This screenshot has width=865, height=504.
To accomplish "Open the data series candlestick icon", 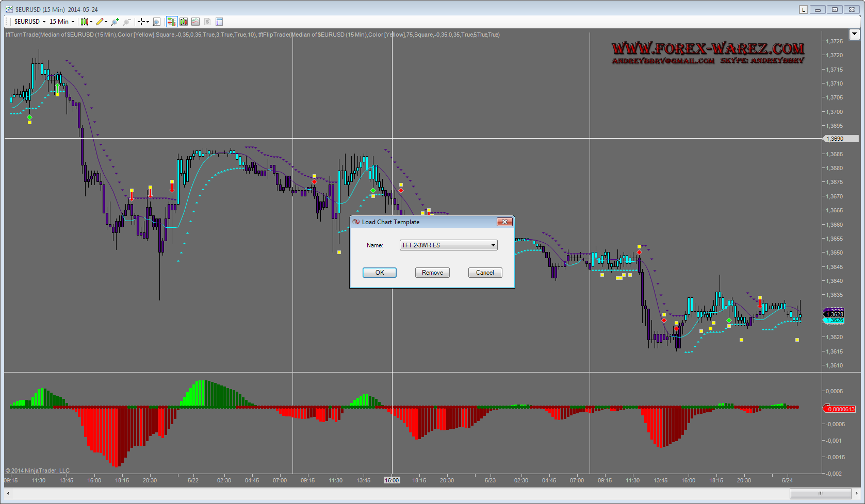I will (x=184, y=22).
